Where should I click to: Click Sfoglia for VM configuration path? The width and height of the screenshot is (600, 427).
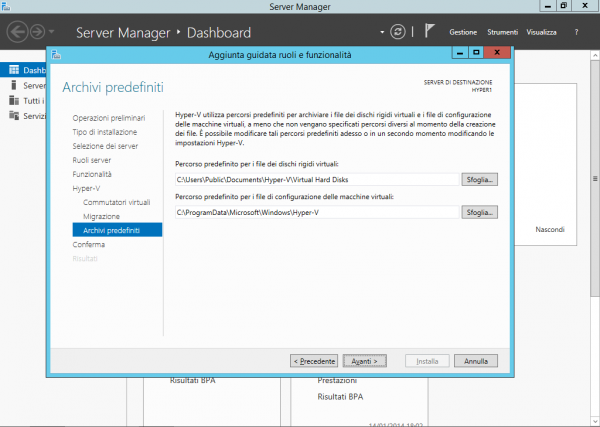479,212
